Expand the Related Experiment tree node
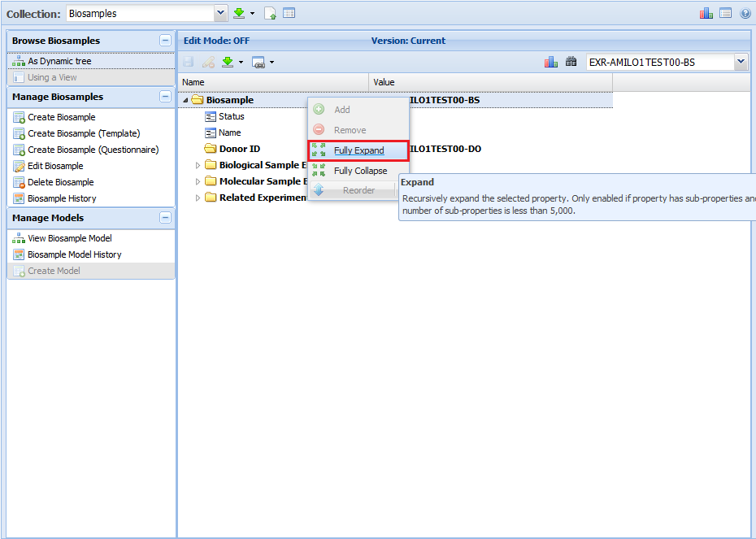This screenshot has width=756, height=539. [198, 198]
